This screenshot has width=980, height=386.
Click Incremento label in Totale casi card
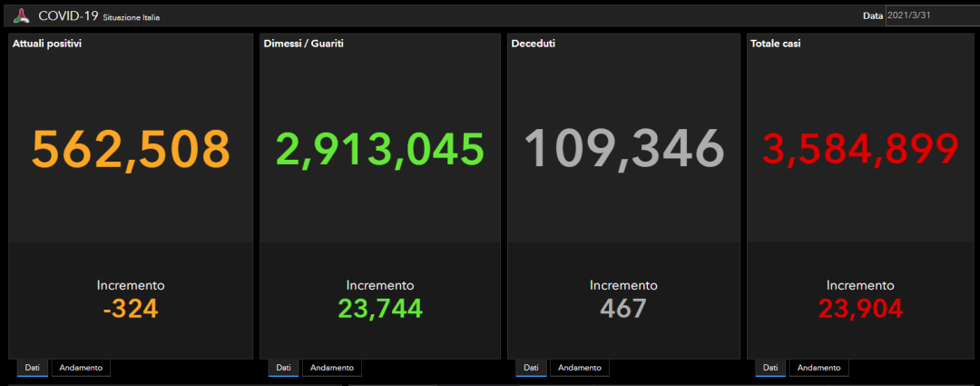[860, 285]
